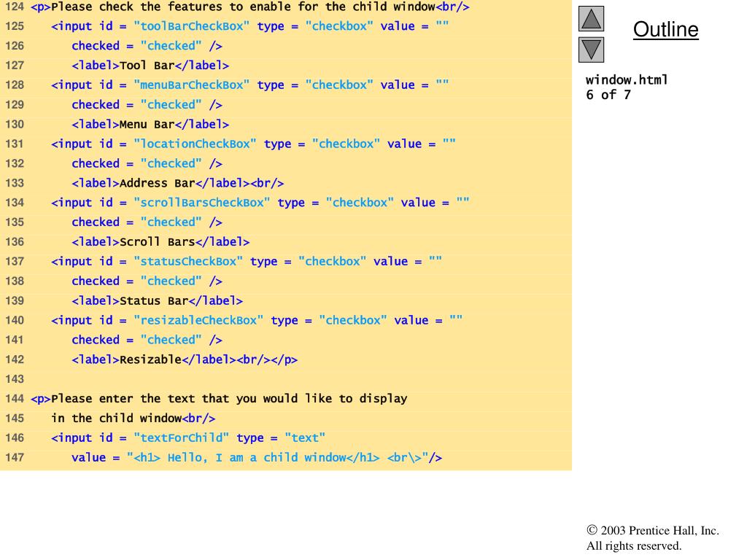Click the Scroll Bars label text
This screenshot has width=747, height=560.
pos(158,242)
